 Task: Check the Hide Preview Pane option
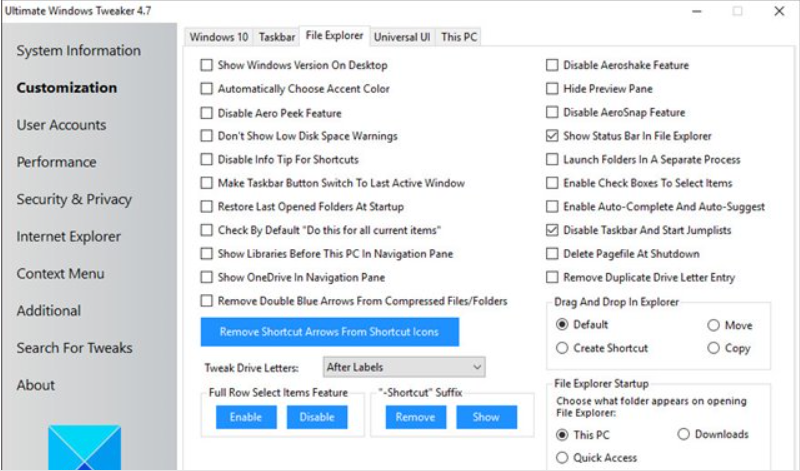552,89
